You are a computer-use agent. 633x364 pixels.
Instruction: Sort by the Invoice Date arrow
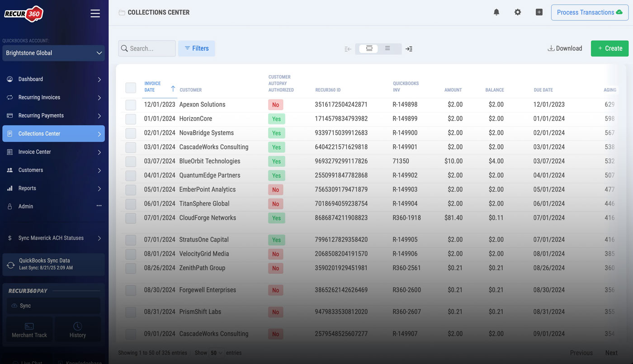pos(173,89)
